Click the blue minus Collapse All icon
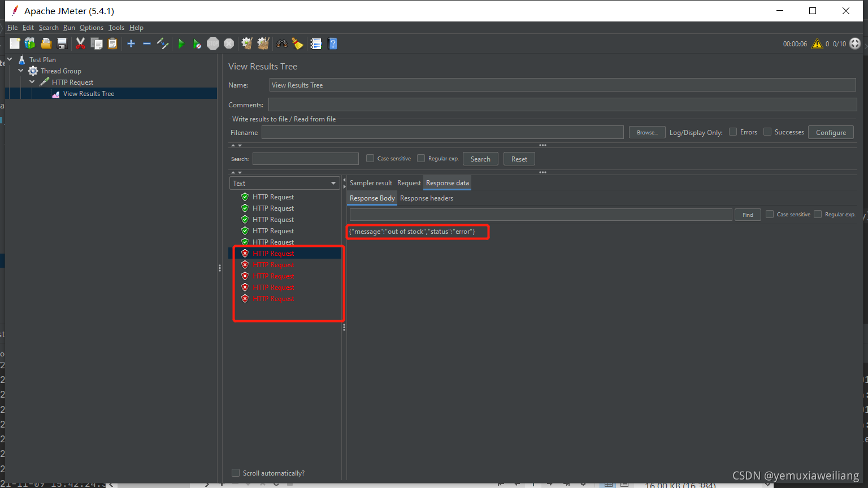 pos(147,43)
